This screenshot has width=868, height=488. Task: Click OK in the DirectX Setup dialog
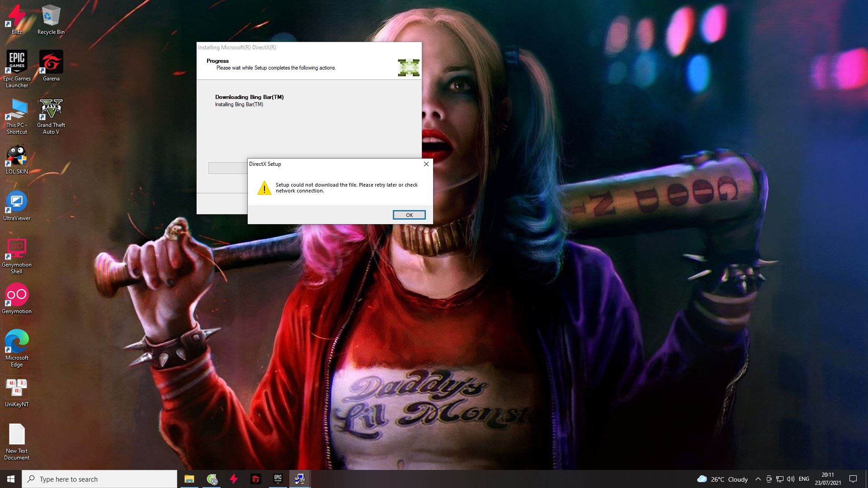pyautogui.click(x=409, y=215)
